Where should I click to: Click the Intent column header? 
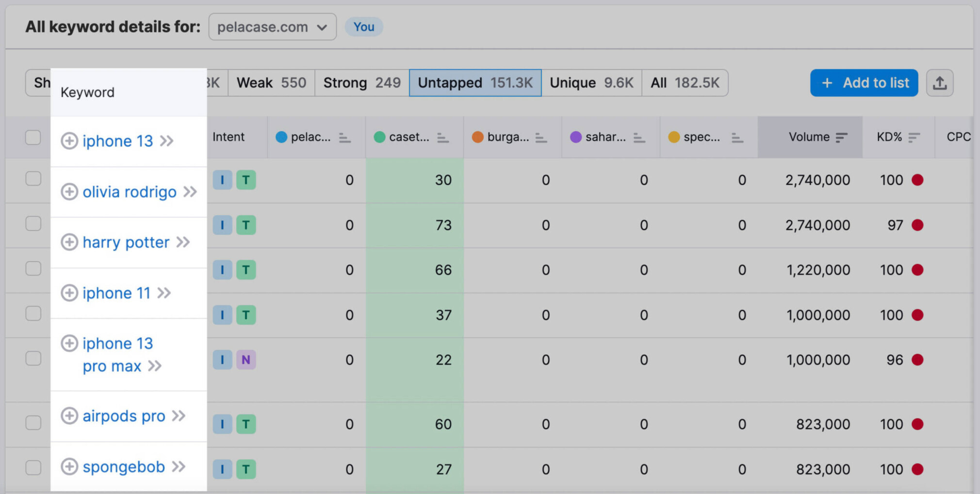(229, 137)
